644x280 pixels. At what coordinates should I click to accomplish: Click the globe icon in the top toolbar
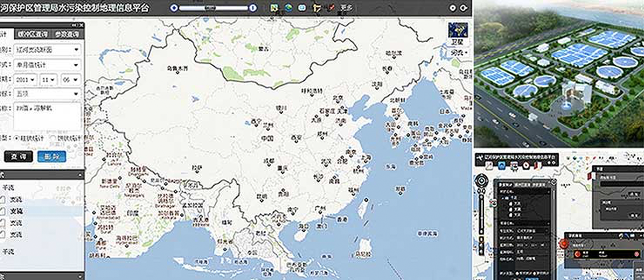coord(288,7)
